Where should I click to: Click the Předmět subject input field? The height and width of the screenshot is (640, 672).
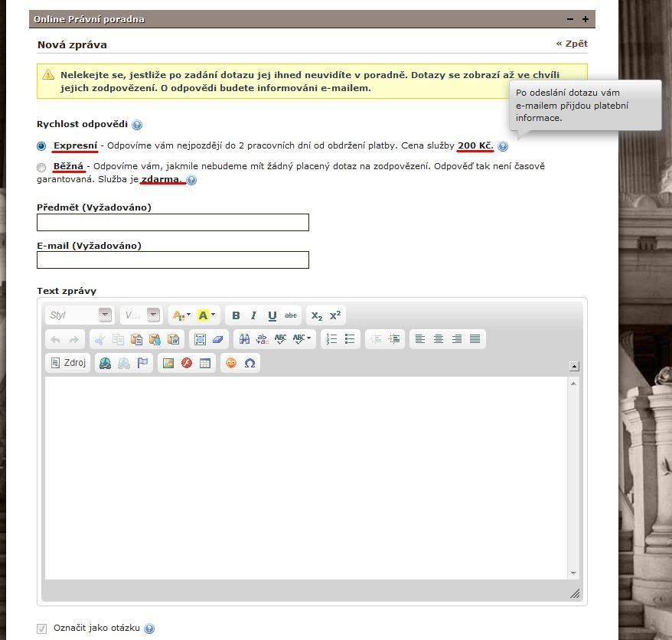(x=173, y=223)
